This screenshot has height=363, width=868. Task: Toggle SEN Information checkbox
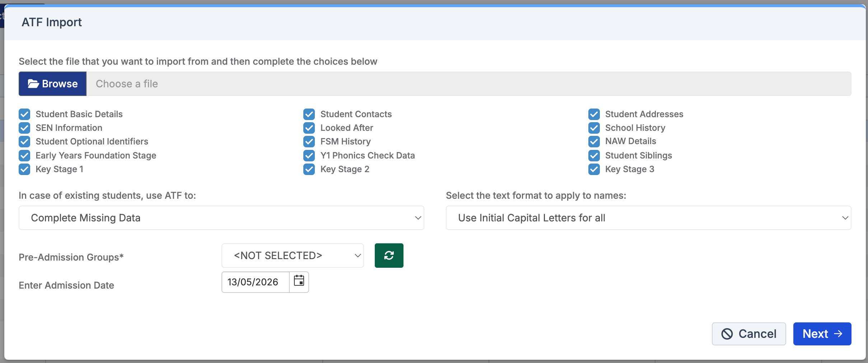coord(24,128)
